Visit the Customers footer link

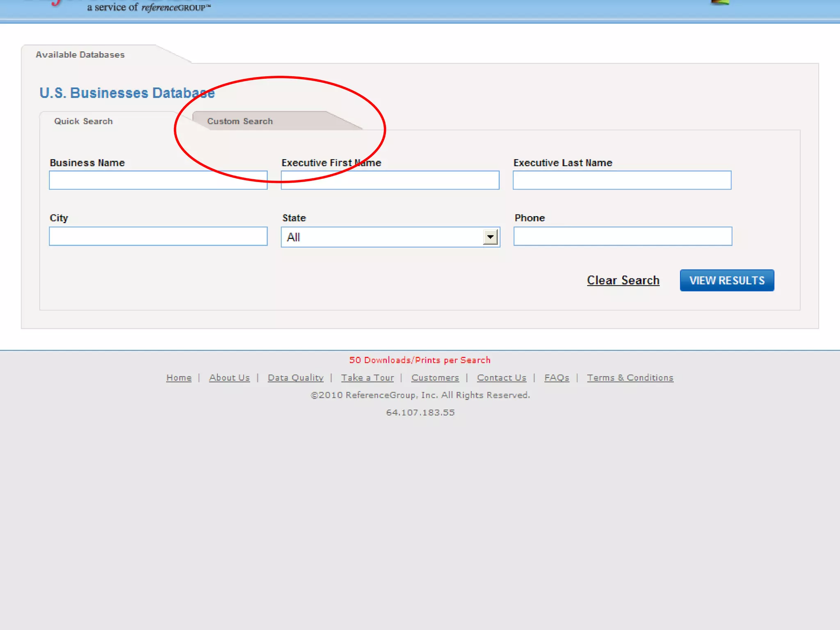(435, 378)
